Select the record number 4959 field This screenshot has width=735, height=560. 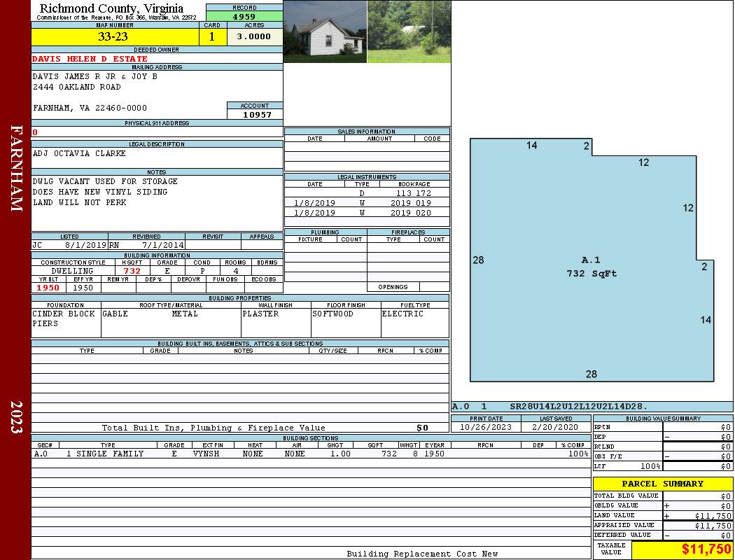[x=244, y=16]
